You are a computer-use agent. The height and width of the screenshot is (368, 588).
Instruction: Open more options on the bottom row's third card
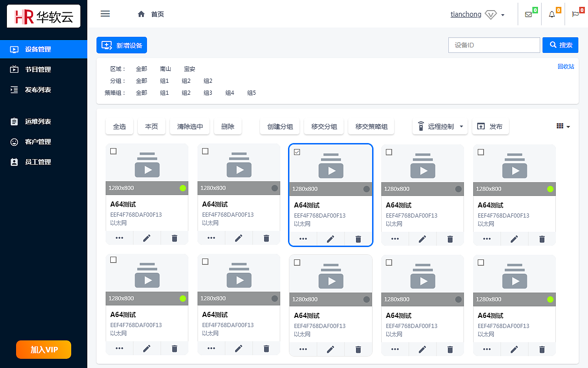pyautogui.click(x=303, y=349)
